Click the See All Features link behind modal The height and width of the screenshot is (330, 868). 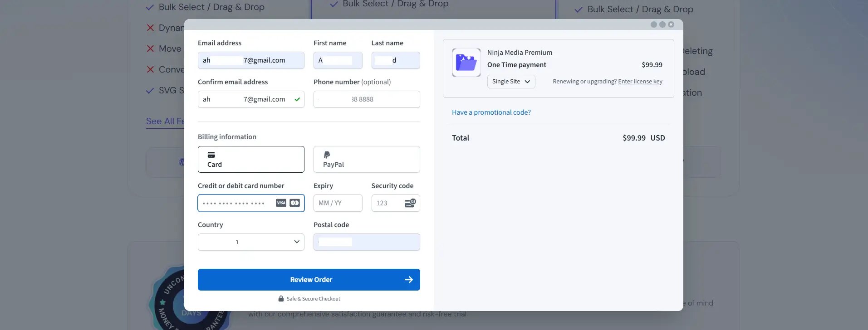165,121
